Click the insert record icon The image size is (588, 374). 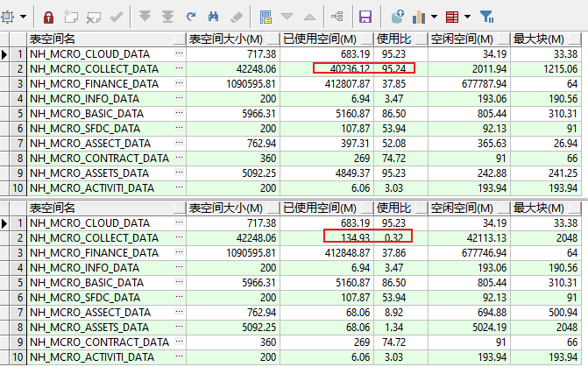click(71, 17)
